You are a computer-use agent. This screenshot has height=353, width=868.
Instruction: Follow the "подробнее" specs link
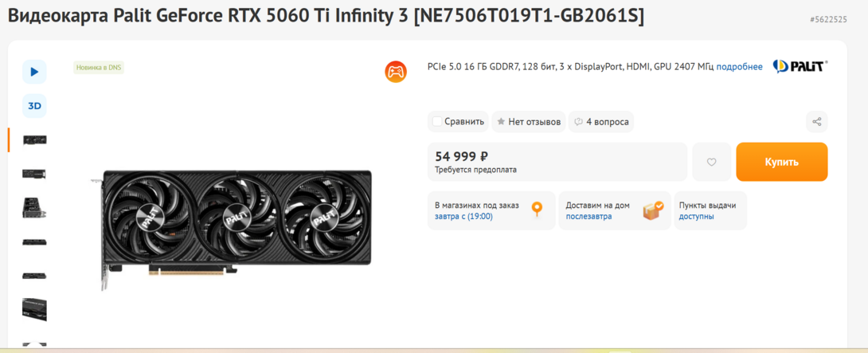tap(739, 67)
